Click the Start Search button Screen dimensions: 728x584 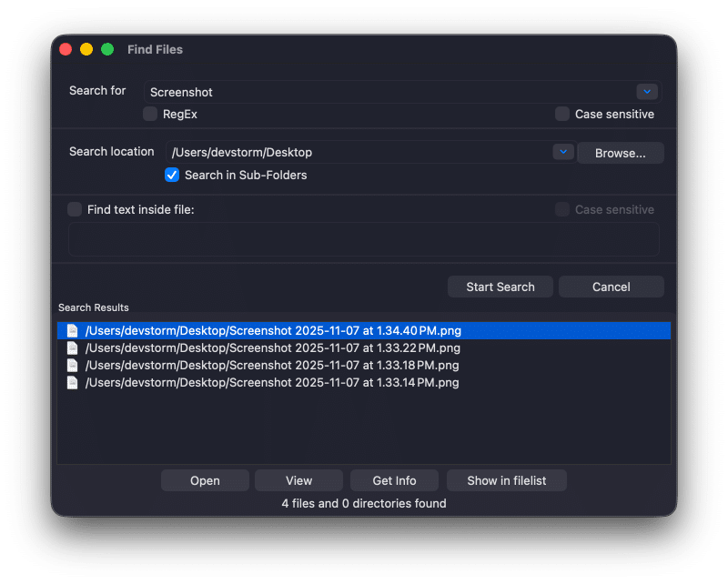500,287
